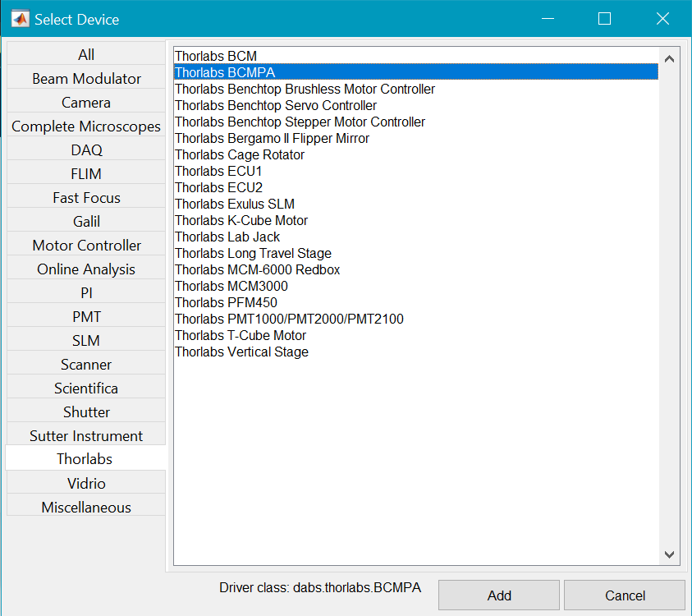Select the Vidrio category tab

[x=86, y=484]
